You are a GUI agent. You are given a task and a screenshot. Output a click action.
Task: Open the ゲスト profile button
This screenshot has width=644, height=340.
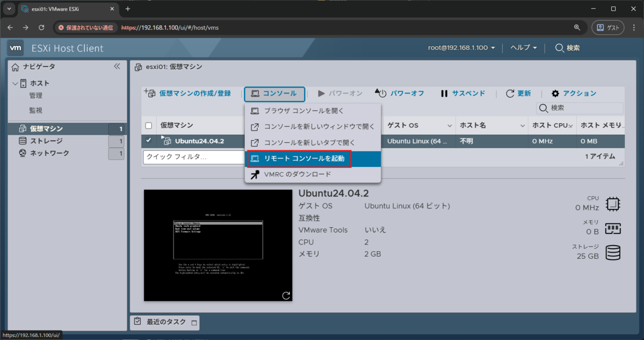(609, 27)
